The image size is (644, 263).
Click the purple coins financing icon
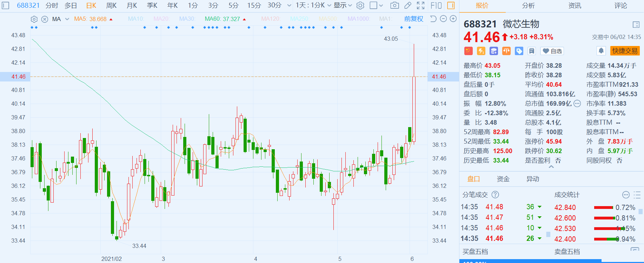[493, 51]
